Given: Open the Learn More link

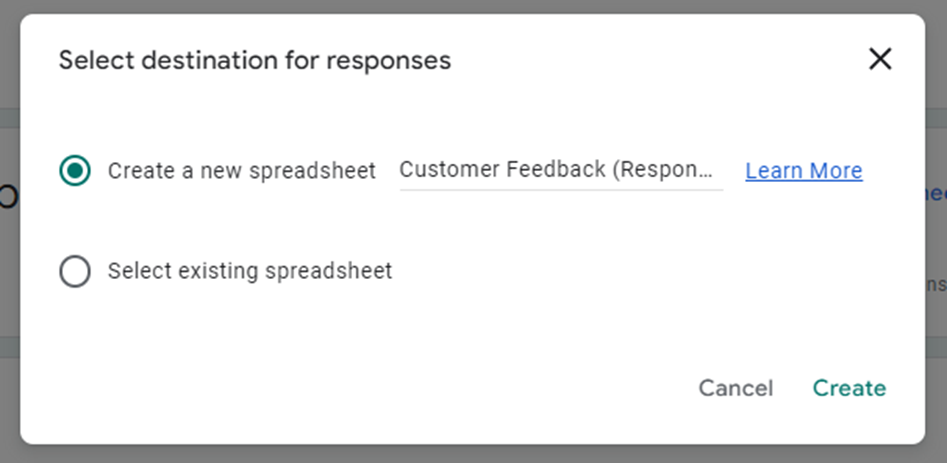Looking at the screenshot, I should pyautogui.click(x=803, y=171).
